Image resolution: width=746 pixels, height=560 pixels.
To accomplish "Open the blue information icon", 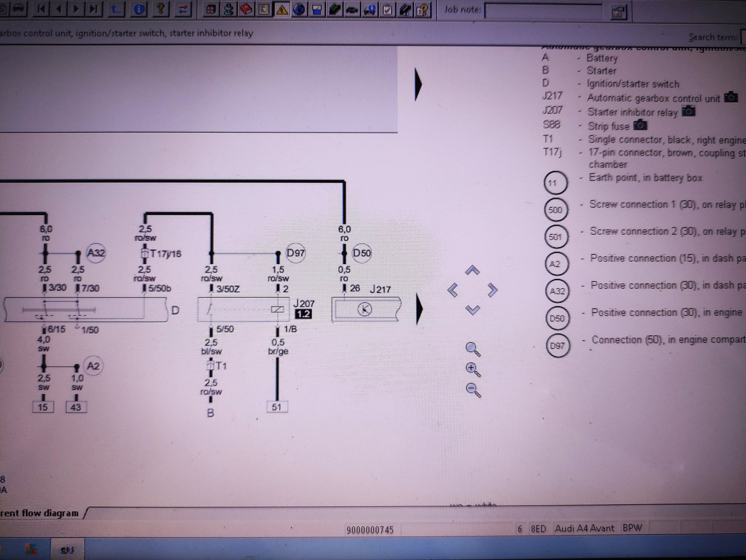I will click(139, 8).
